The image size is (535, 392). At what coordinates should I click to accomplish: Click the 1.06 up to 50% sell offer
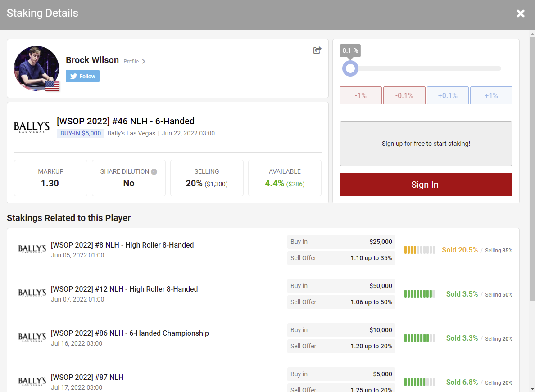click(x=371, y=302)
